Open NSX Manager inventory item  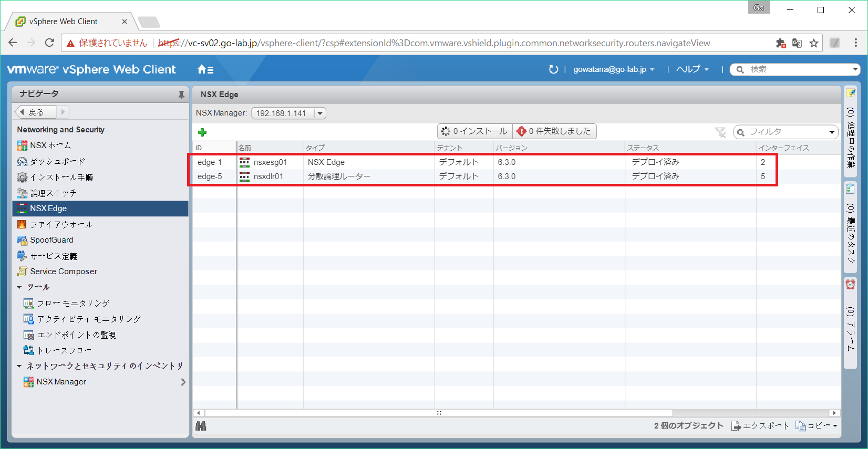click(x=55, y=382)
